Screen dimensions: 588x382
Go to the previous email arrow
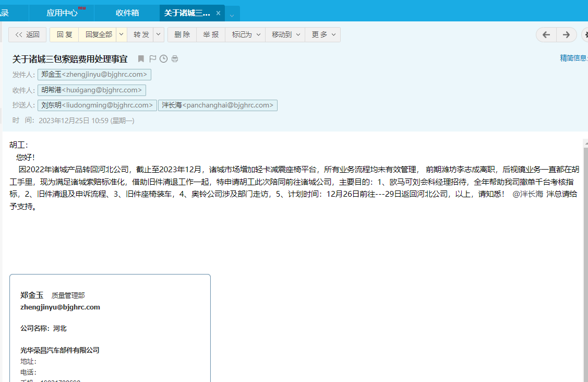click(546, 35)
